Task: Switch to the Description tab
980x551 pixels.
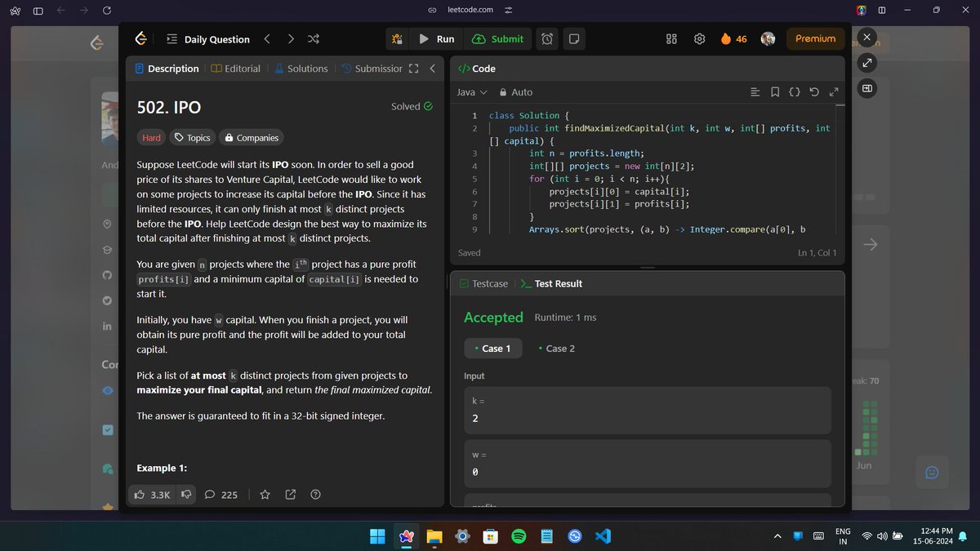Action: [167, 69]
